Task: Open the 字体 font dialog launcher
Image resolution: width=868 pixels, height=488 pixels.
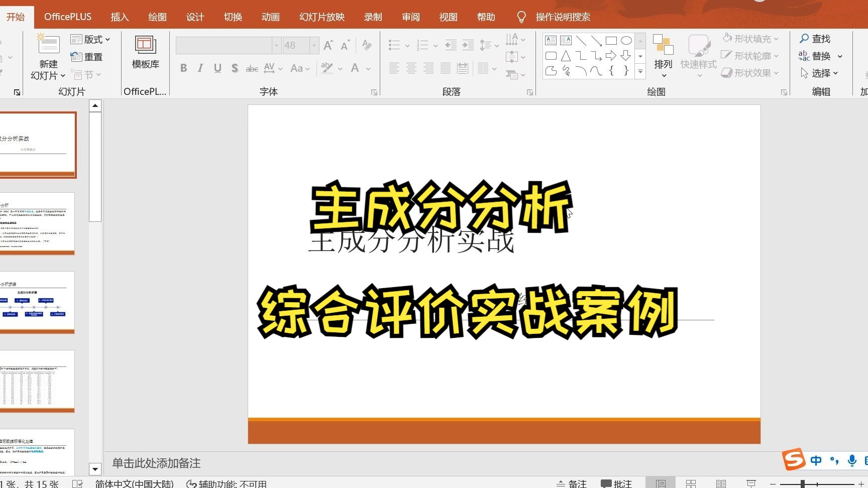Action: pyautogui.click(x=374, y=92)
